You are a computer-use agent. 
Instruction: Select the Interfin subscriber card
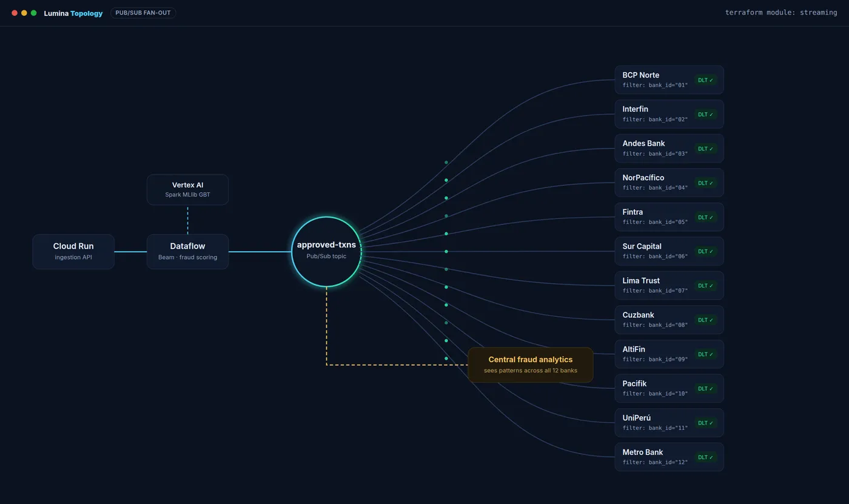pyautogui.click(x=669, y=114)
